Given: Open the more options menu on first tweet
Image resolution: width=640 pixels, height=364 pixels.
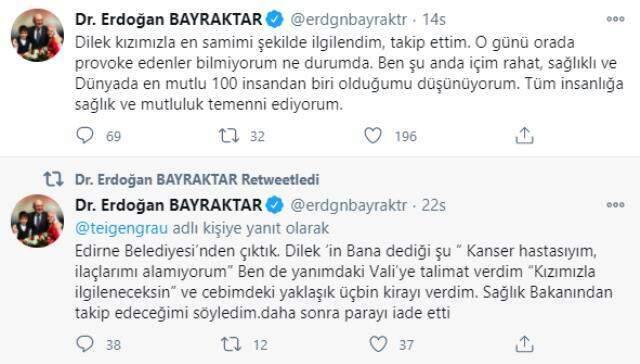Looking at the screenshot, I should [x=616, y=19].
